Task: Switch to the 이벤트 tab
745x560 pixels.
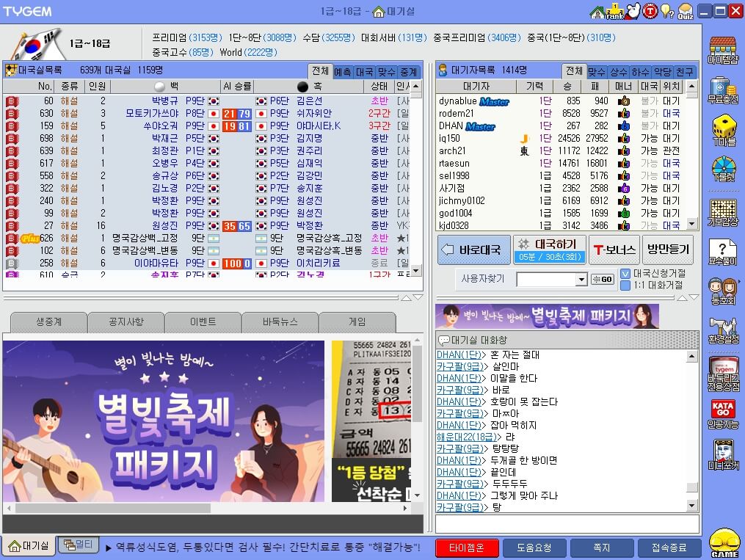Action: coord(202,321)
